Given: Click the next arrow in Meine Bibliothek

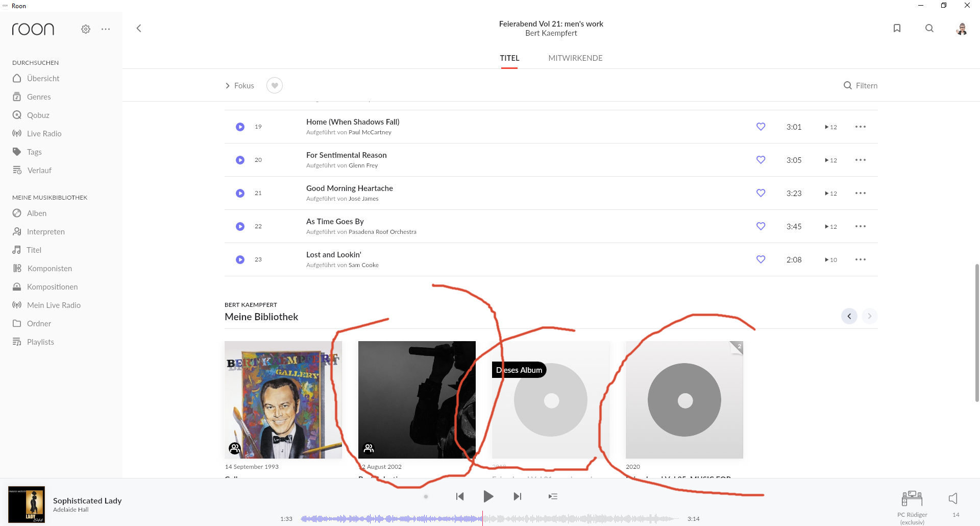Looking at the screenshot, I should tap(870, 316).
